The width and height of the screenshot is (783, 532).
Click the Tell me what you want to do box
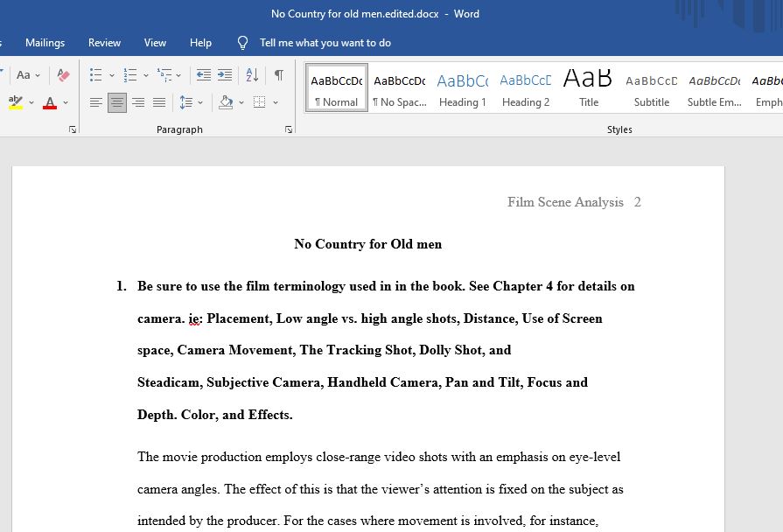(x=325, y=43)
